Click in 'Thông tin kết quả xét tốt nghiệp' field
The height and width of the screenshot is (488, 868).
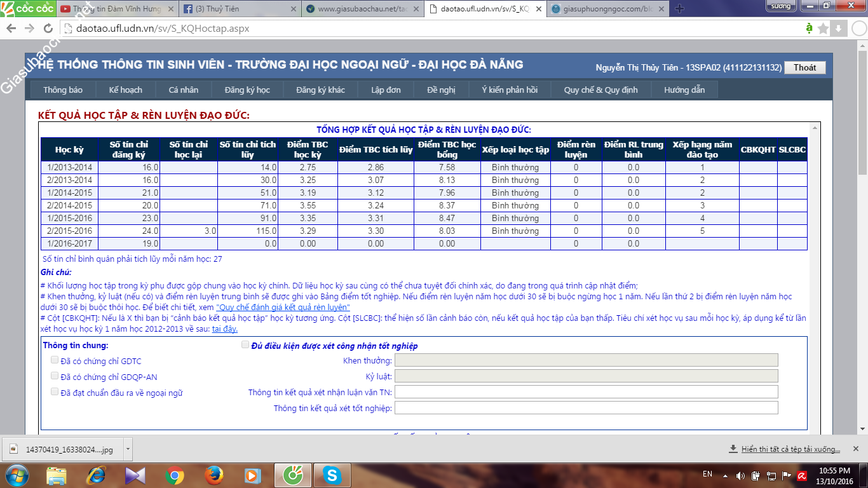(586, 408)
